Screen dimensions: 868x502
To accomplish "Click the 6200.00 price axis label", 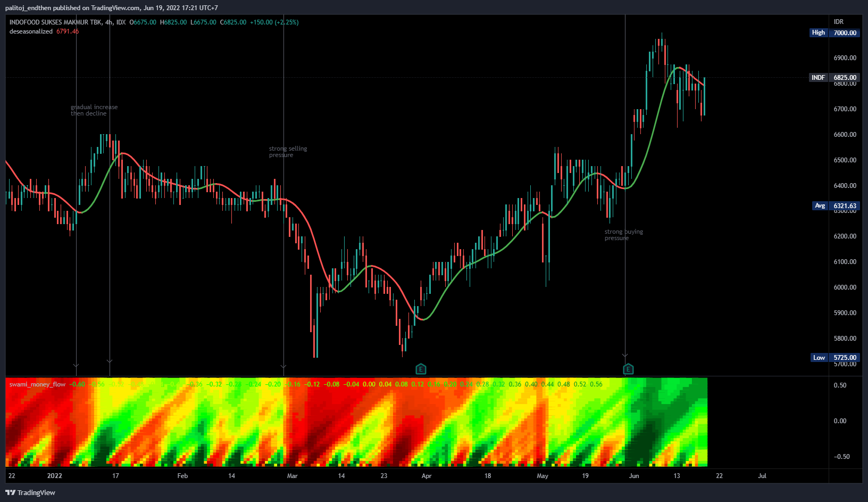I will click(845, 236).
